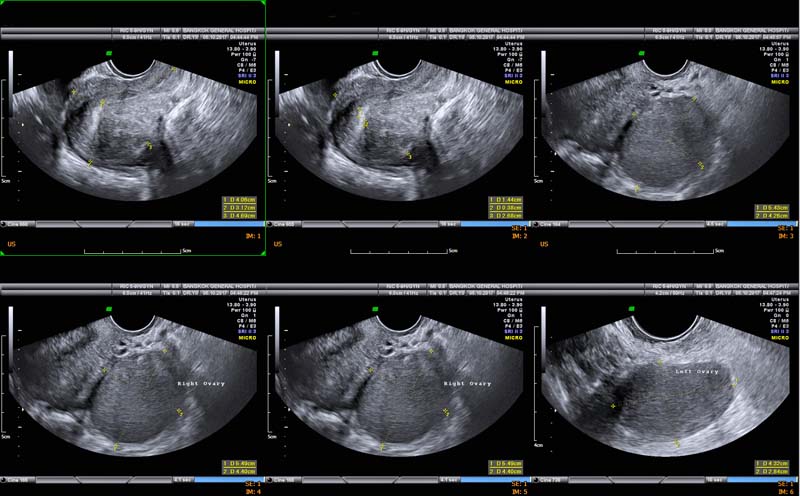Click caliper marker 3 in the first image

[151, 146]
